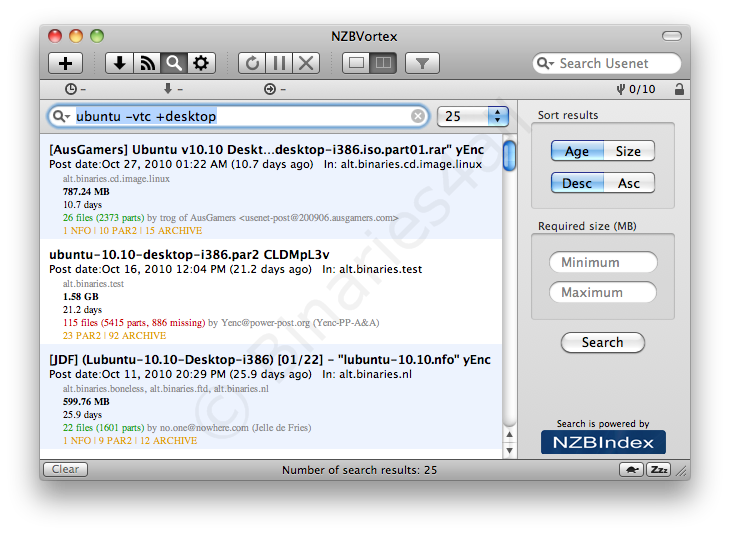Click the scroll up arrow
This screenshot has width=730, height=535.
click(x=510, y=434)
